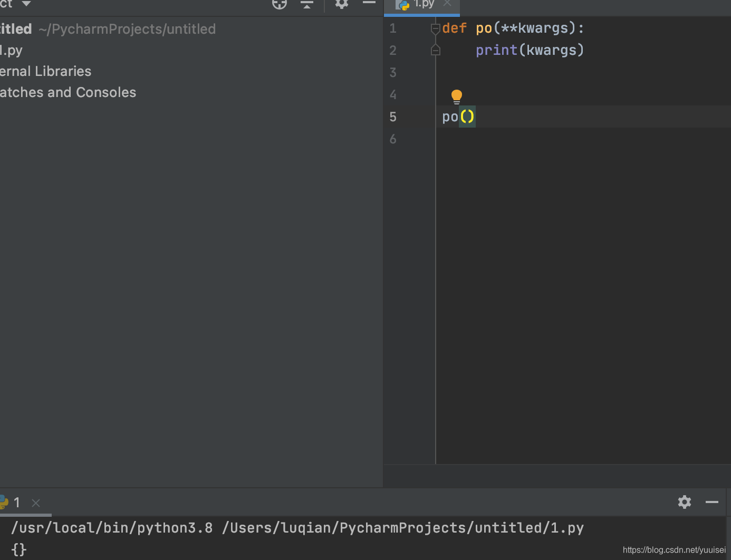Click line number 3 in gutter

393,72
